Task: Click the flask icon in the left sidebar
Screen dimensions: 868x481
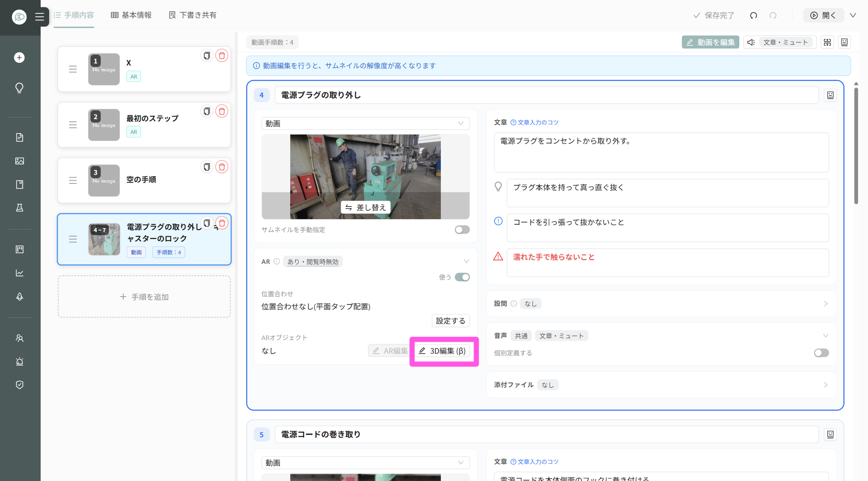Action: click(20, 208)
